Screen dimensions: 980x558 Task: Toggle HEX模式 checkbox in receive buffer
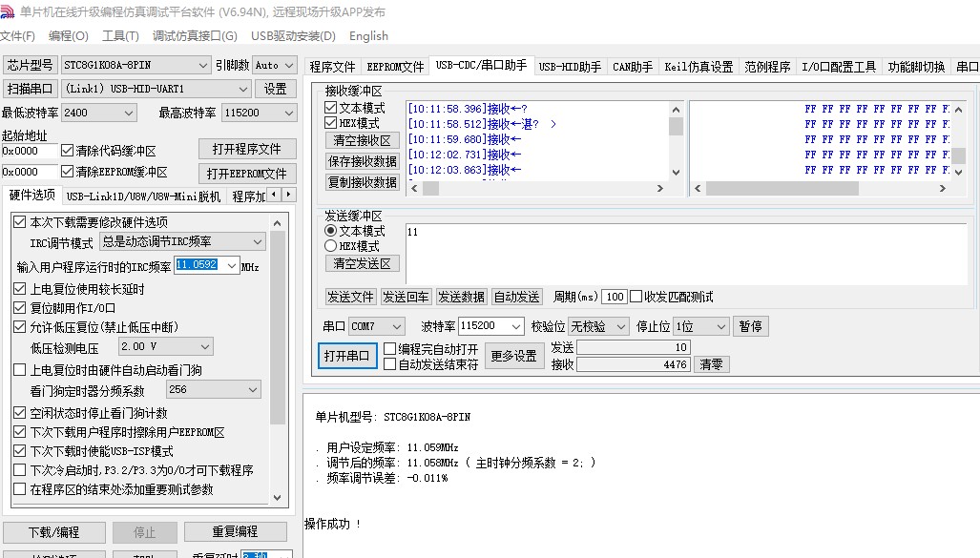(x=330, y=123)
